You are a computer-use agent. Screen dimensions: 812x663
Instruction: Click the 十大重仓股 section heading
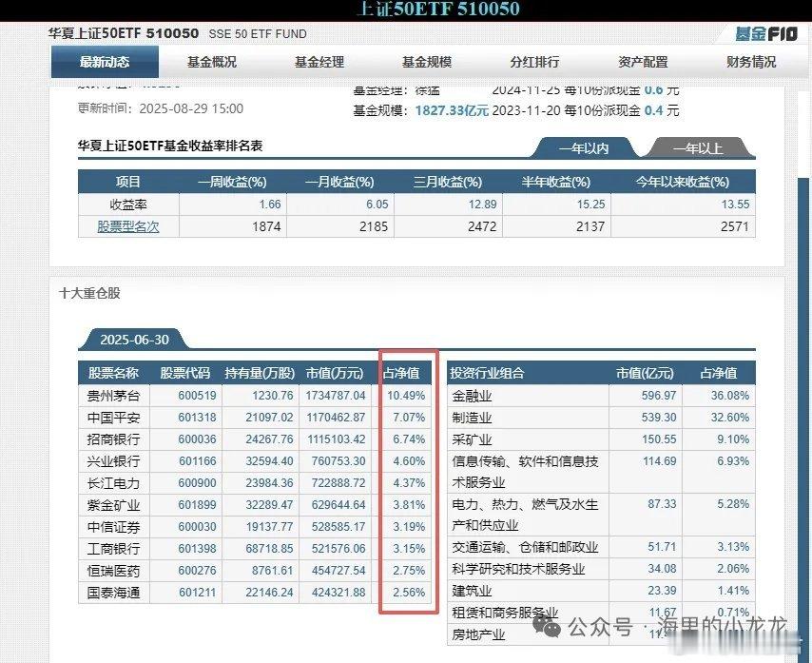point(89,293)
